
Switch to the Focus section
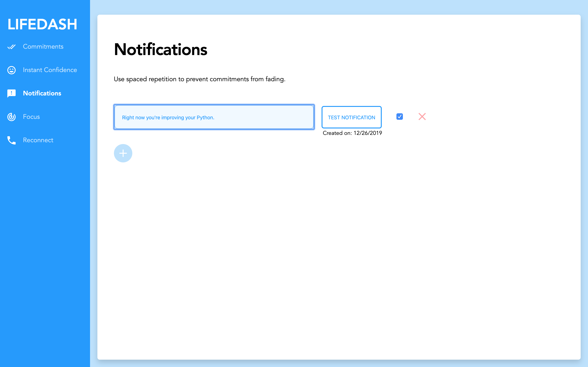[31, 117]
